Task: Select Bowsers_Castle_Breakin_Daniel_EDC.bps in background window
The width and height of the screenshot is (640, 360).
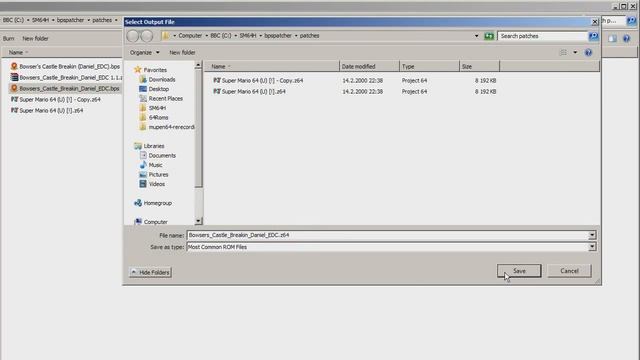Action: tap(65, 89)
